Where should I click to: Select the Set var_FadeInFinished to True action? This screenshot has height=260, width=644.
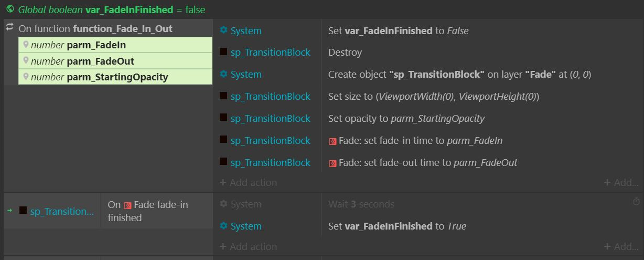pyautogui.click(x=397, y=226)
